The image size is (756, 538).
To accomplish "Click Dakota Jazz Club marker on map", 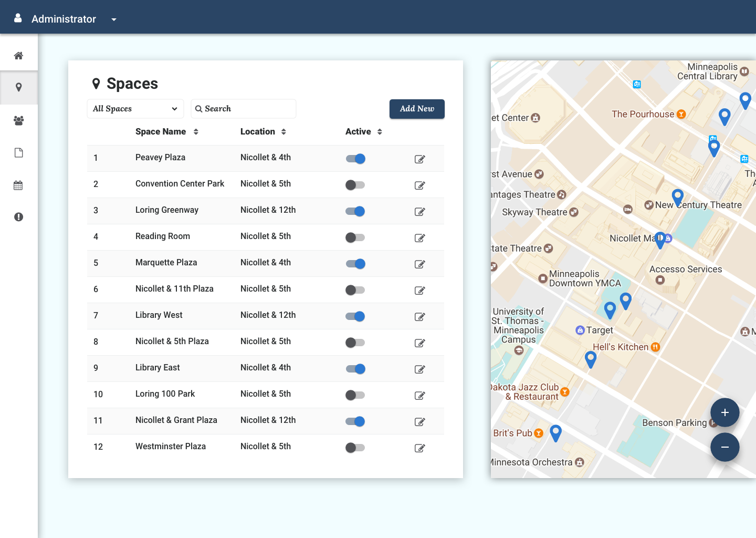I will 565,391.
